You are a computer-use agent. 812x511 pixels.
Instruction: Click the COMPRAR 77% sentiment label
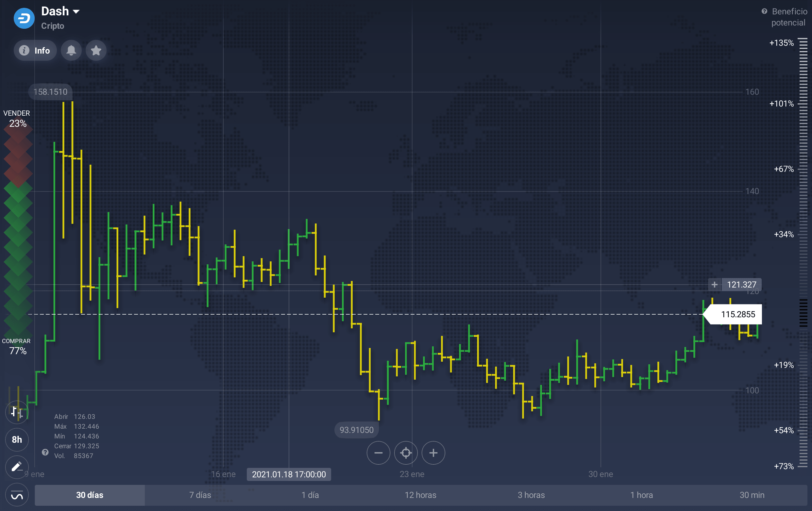(17, 346)
